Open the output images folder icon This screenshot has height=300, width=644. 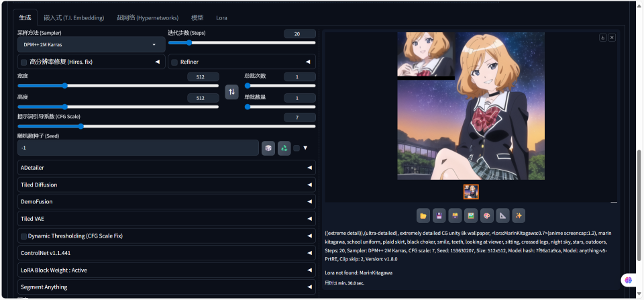tap(423, 215)
